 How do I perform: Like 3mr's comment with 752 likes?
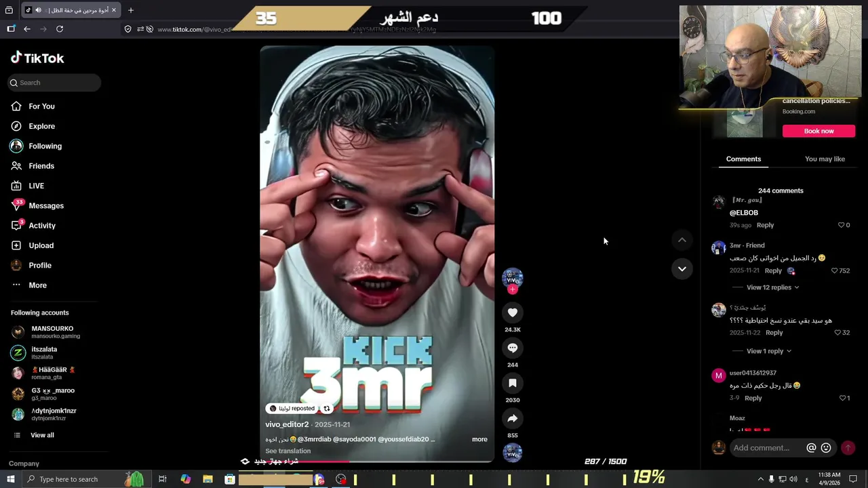pos(835,270)
